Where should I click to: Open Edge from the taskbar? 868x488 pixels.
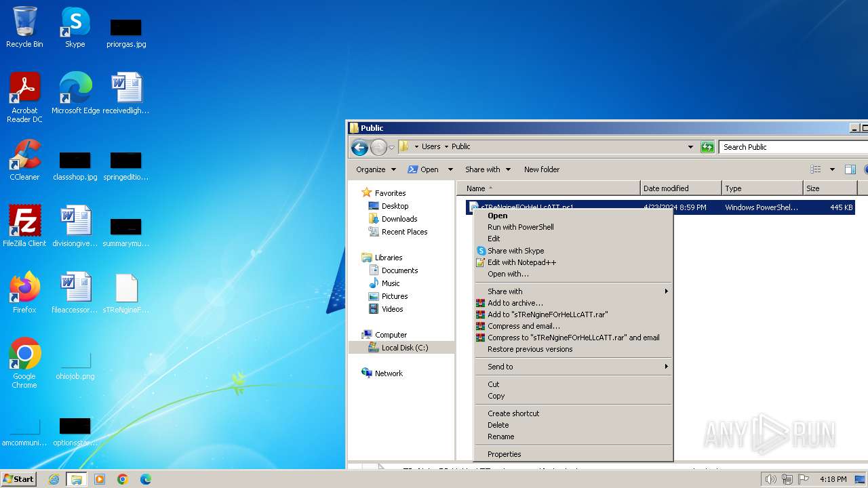[x=146, y=479]
